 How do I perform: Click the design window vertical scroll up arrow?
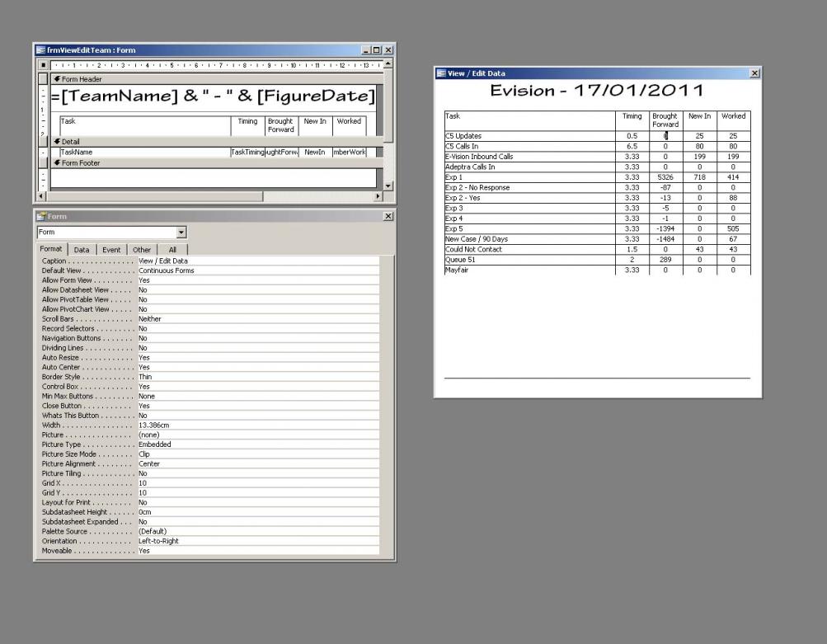[x=388, y=63]
